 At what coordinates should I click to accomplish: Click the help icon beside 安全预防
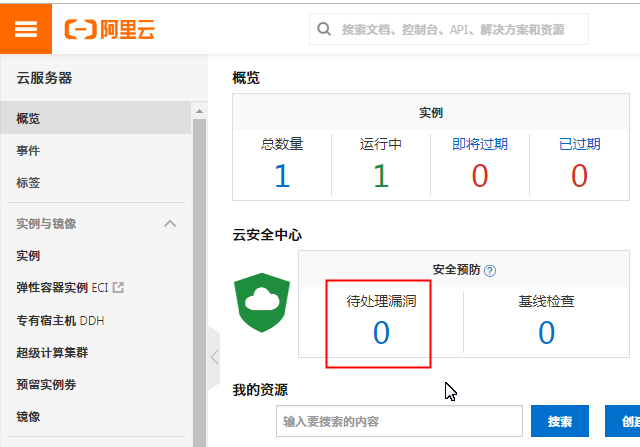tap(490, 270)
